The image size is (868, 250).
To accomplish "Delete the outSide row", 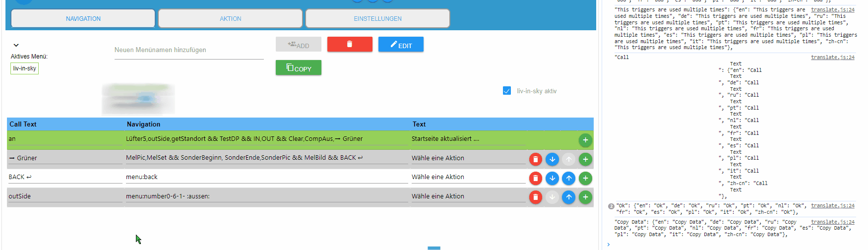I will pyautogui.click(x=536, y=197).
